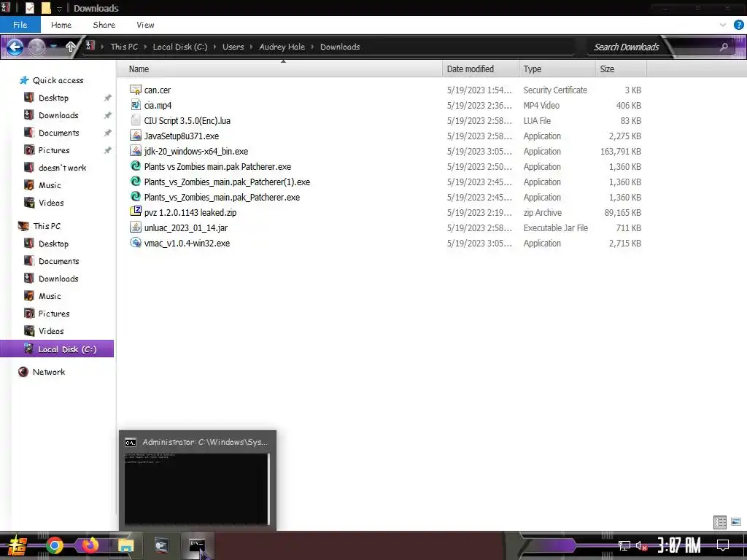Launch Firefox from the taskbar

point(90,545)
